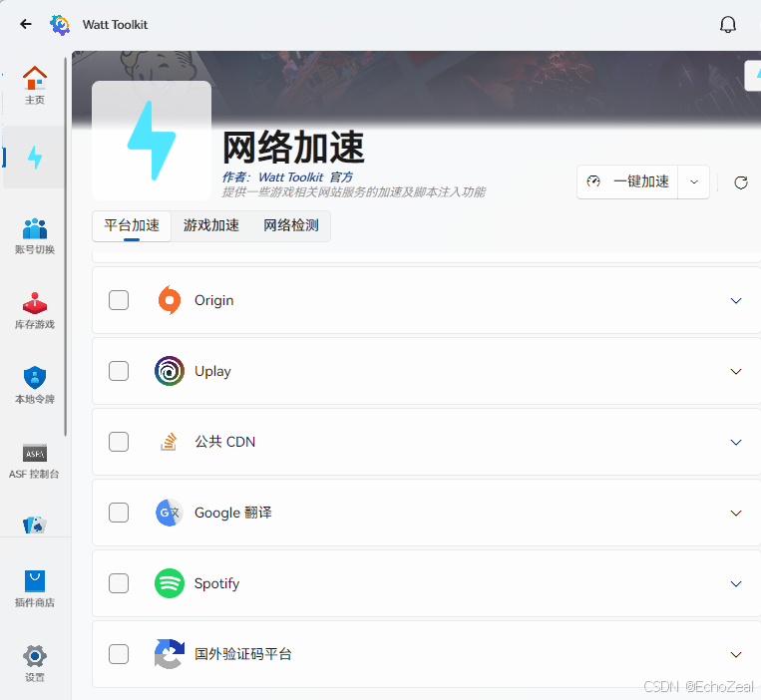Open the 主页 home sidebar item
This screenshot has height=700, width=761.
[35, 86]
